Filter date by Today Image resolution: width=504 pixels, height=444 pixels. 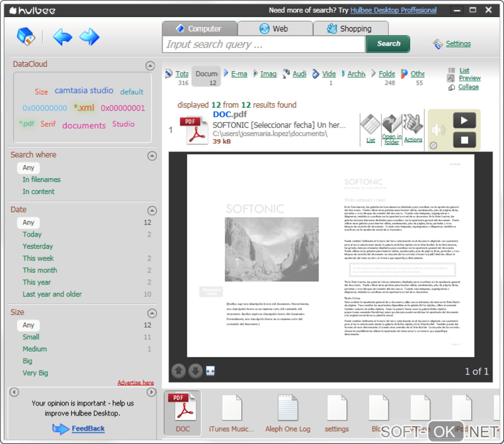(x=32, y=234)
